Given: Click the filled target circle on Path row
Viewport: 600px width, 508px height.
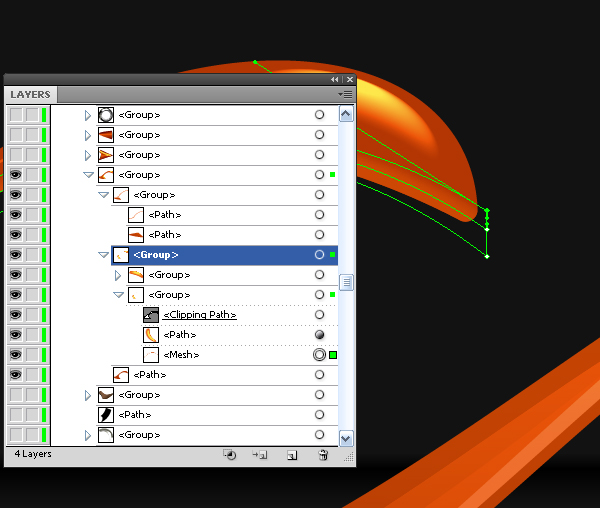Looking at the screenshot, I should [x=319, y=335].
